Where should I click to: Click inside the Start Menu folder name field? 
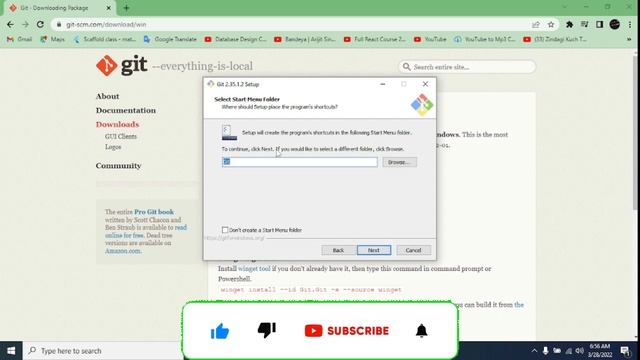tap(300, 162)
